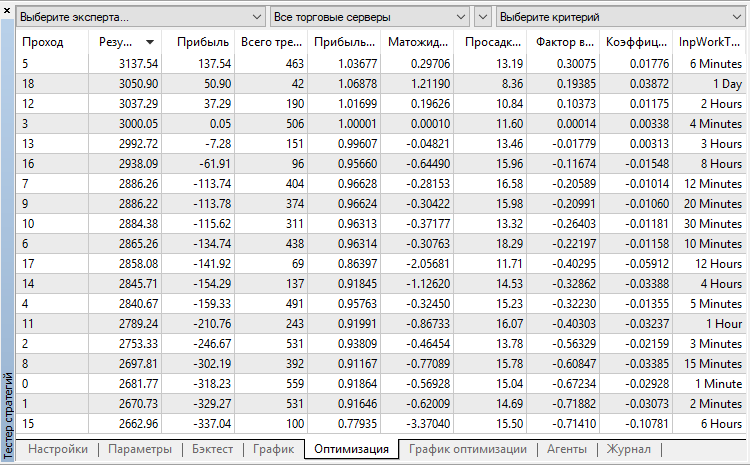Open the 'Параметры' tab
This screenshot has width=750, height=466.
pos(140,450)
